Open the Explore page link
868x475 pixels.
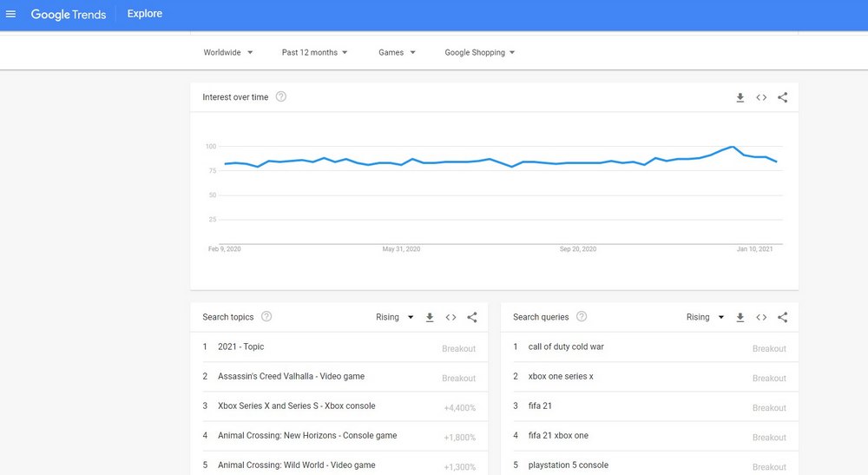click(144, 14)
